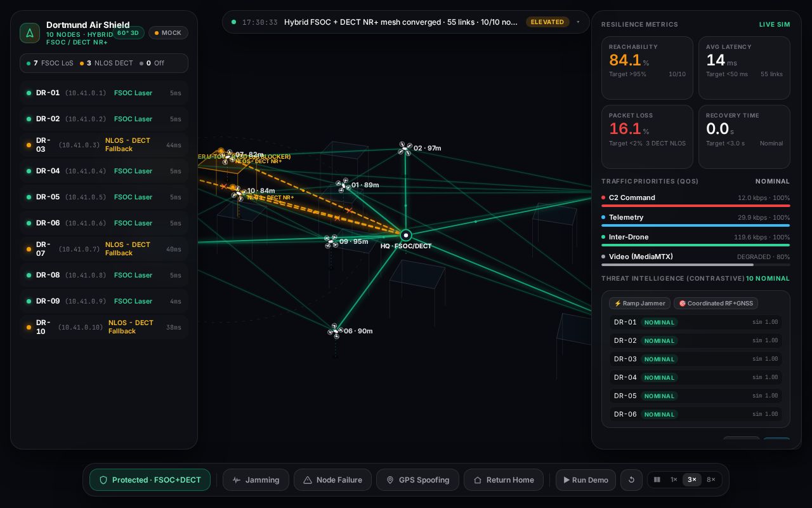
Task: Select drone 01 · 89m on map
Action: coord(343,185)
